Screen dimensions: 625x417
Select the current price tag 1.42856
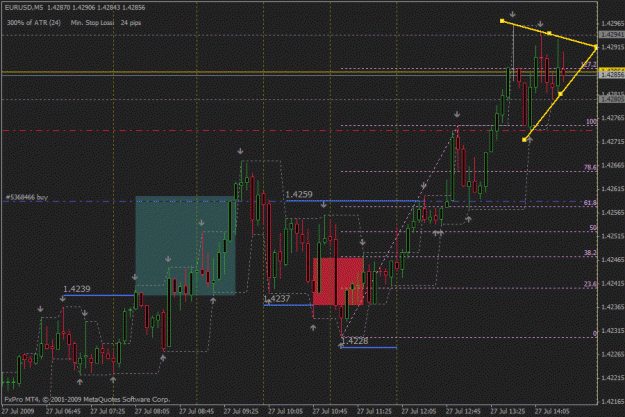(x=612, y=75)
